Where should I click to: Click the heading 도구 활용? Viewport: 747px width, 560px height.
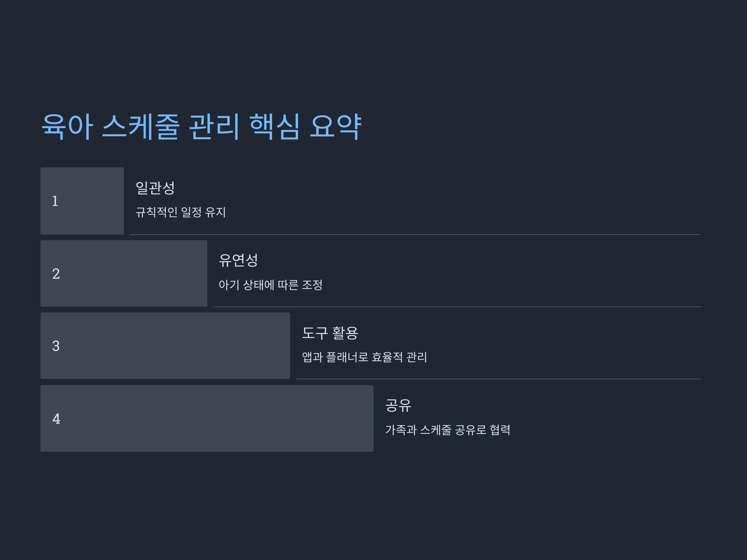330,333
